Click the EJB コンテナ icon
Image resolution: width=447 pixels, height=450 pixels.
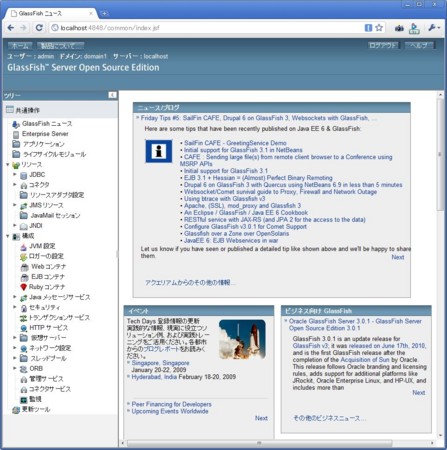point(24,277)
